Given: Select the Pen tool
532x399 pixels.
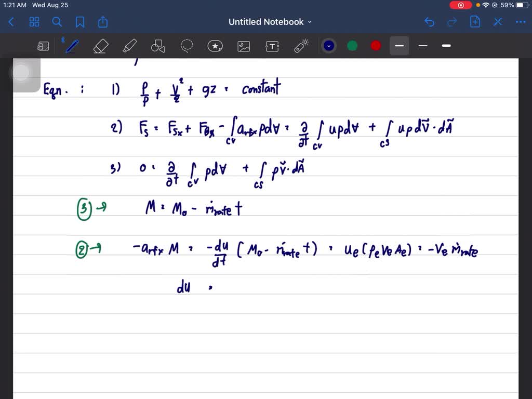Looking at the screenshot, I should tap(72, 46).
